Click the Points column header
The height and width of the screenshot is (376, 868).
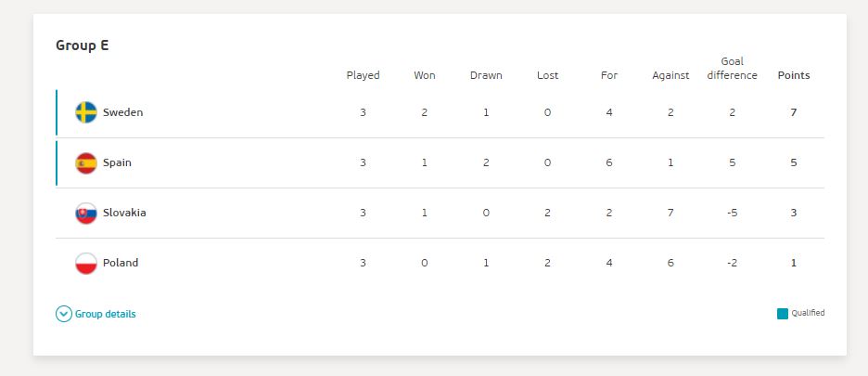click(793, 75)
